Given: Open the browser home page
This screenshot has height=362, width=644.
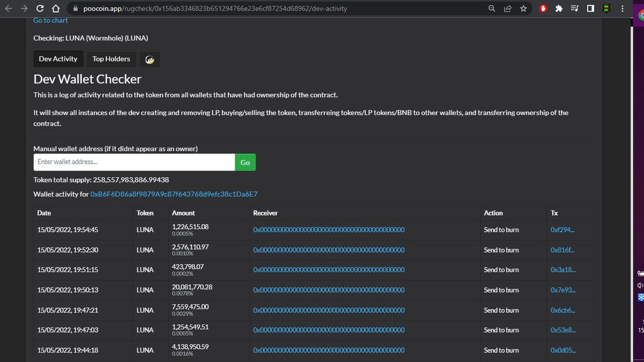Looking at the screenshot, I should [55, 9].
